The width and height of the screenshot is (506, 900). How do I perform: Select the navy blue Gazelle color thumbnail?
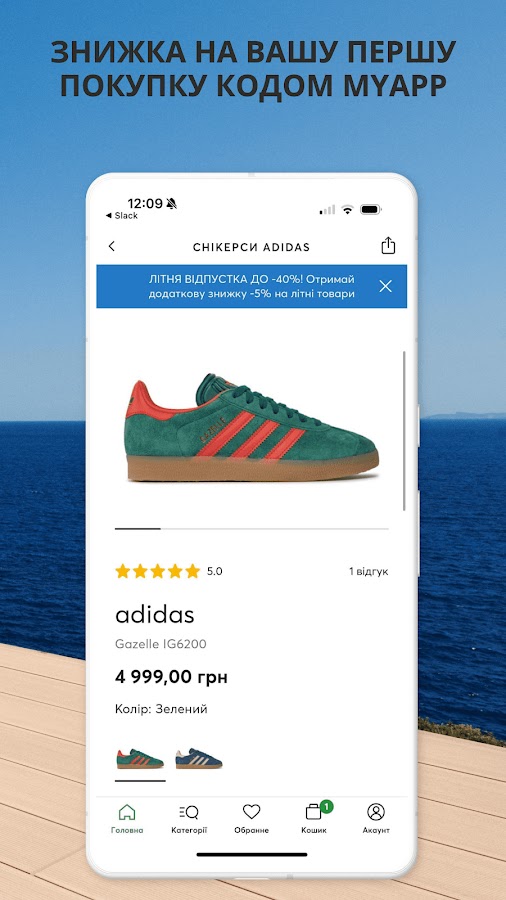(x=198, y=758)
